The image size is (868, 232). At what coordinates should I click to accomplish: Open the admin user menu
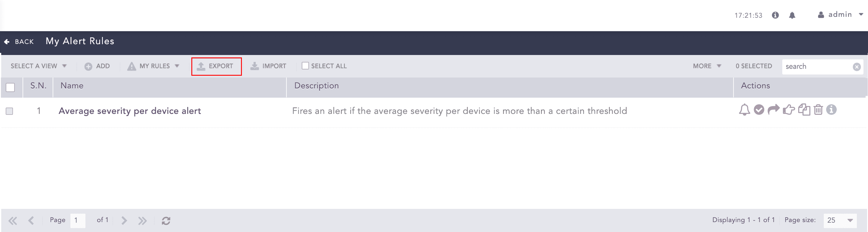pos(840,15)
